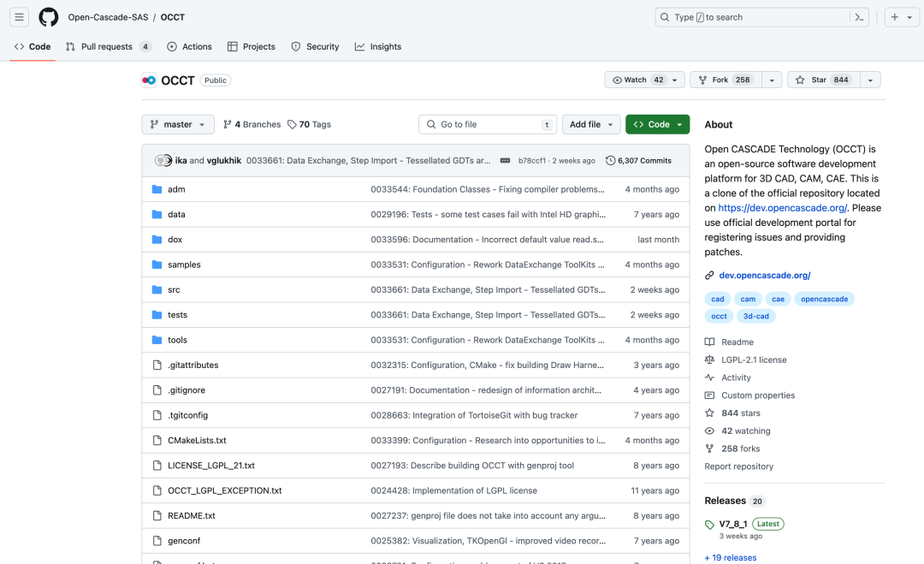The width and height of the screenshot is (924, 564).
Task: Open the 6,307 Commits history
Action: tap(639, 160)
